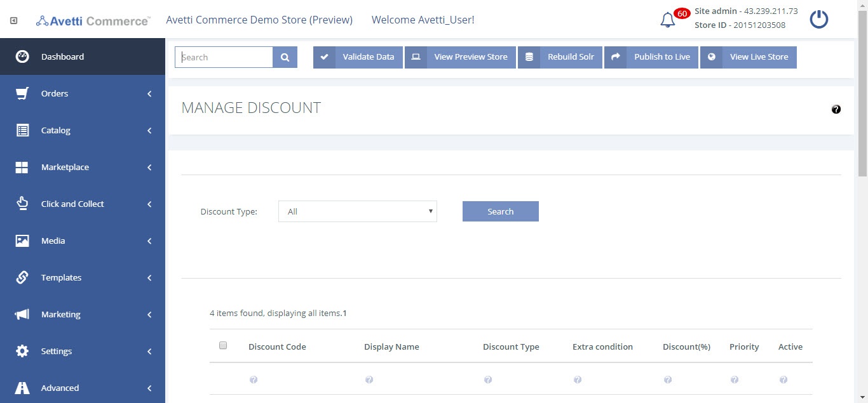Screen dimensions: 868x403
Task: Click the Discount(%) column header
Action: [x=686, y=347]
